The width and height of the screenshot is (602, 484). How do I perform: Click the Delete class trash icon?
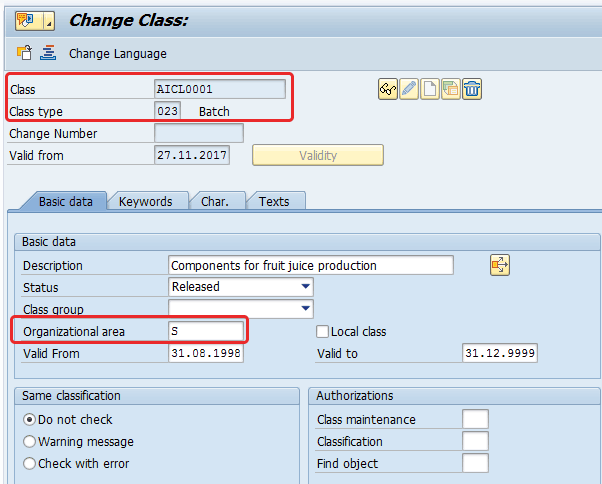pos(472,90)
